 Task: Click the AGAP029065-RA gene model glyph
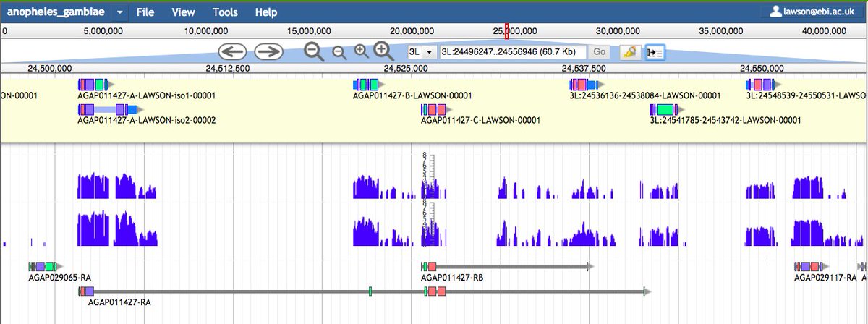click(46, 267)
